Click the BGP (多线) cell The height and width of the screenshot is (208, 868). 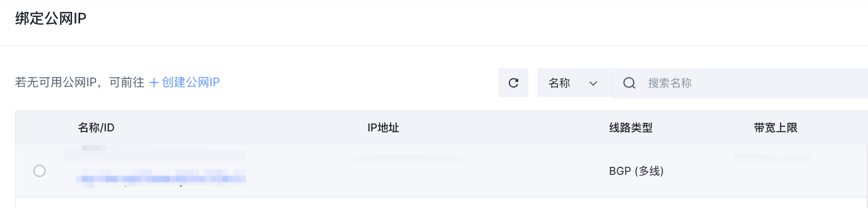636,171
